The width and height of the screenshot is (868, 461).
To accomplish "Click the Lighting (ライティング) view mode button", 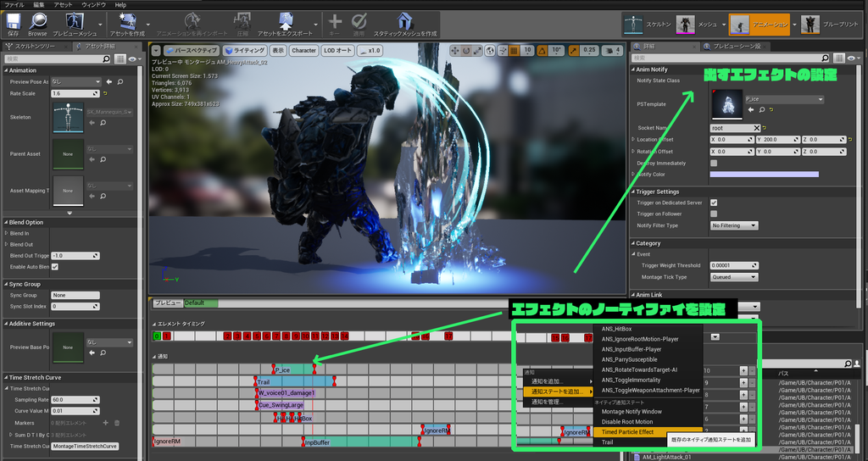I will coord(245,50).
